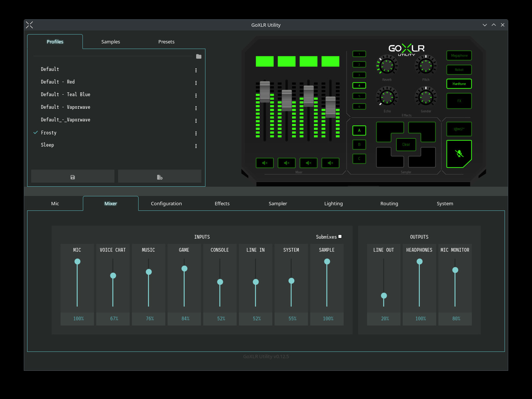Toggle the bleep swear button
Screen dimensions: 532x399
459,129
